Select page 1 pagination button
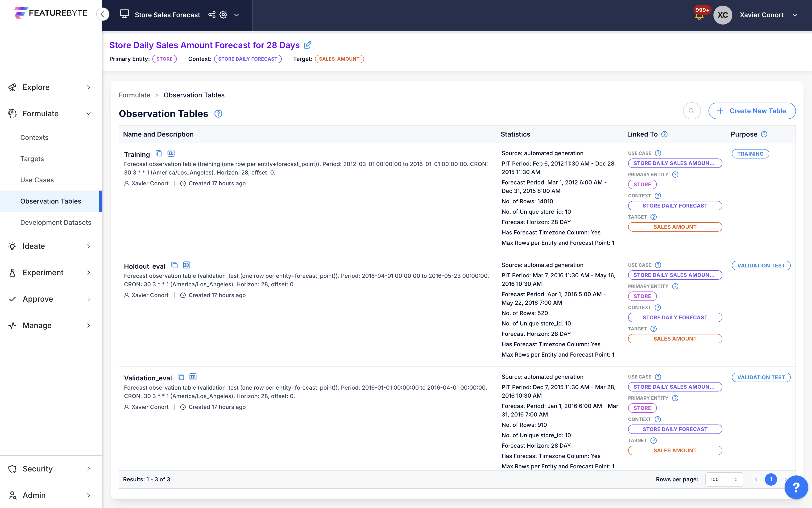812x508 pixels. coord(771,479)
